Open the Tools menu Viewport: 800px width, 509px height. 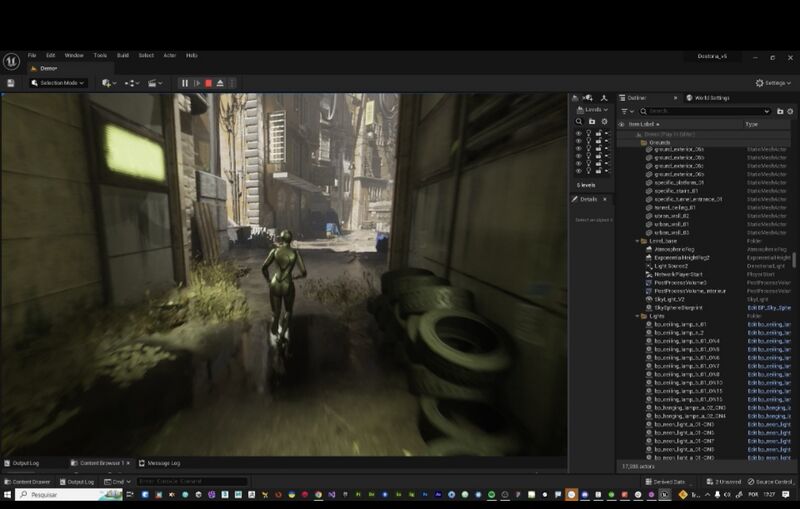(100, 55)
